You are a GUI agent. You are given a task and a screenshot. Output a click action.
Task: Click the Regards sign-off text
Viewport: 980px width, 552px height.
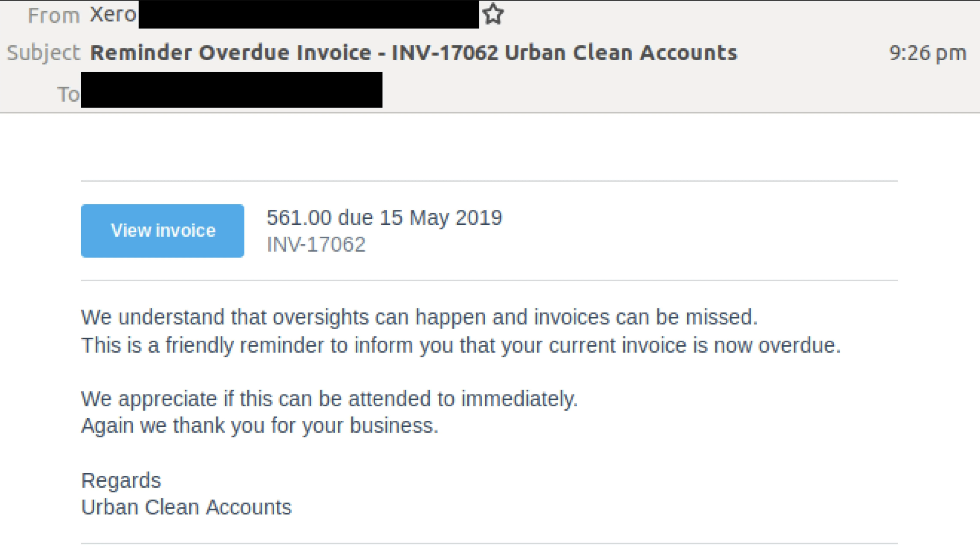[x=121, y=480]
